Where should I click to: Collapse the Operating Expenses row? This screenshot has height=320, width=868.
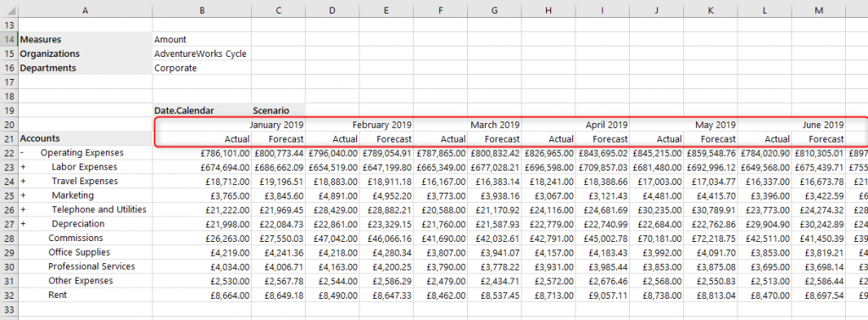tap(22, 153)
